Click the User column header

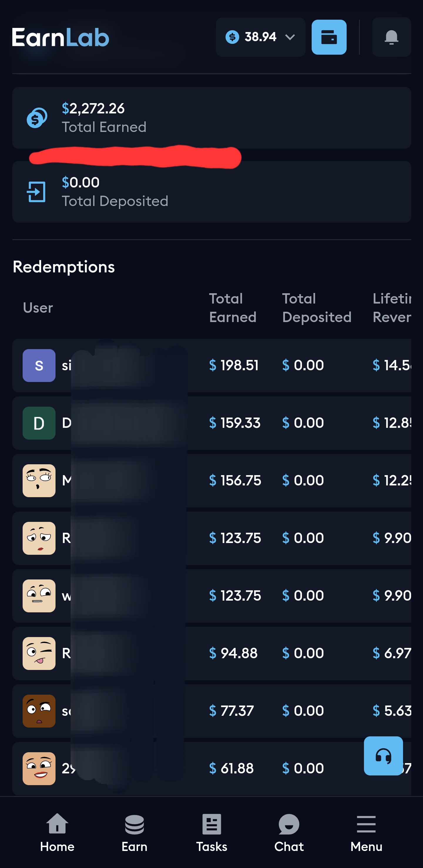(38, 308)
